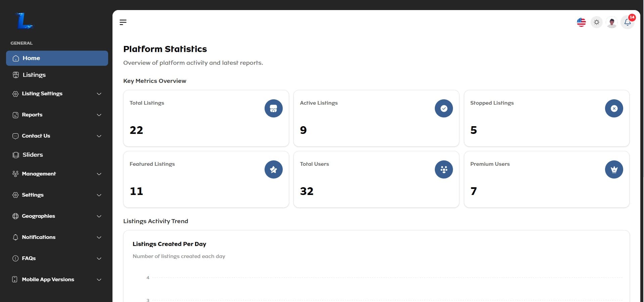
Task: Click the Featured Listings star icon
Action: point(274,169)
